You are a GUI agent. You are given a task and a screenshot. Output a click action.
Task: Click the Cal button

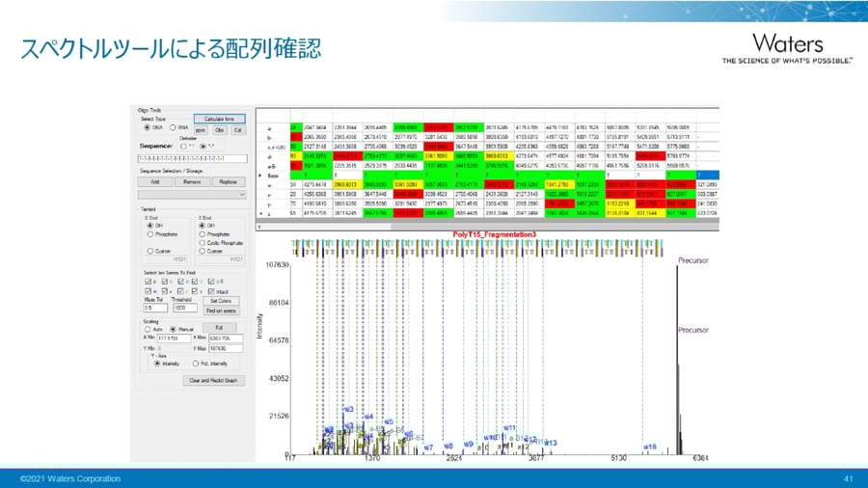click(x=238, y=130)
